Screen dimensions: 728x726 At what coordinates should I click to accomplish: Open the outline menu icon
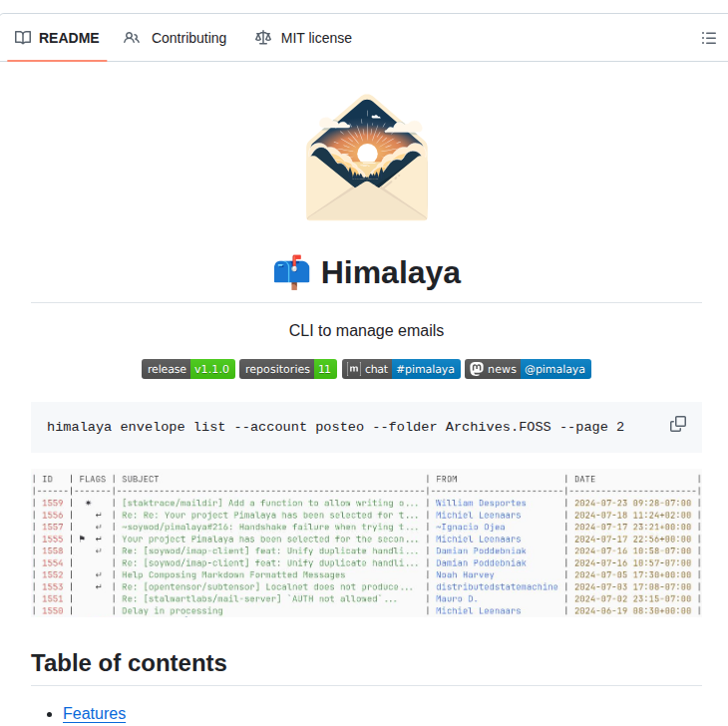708,38
